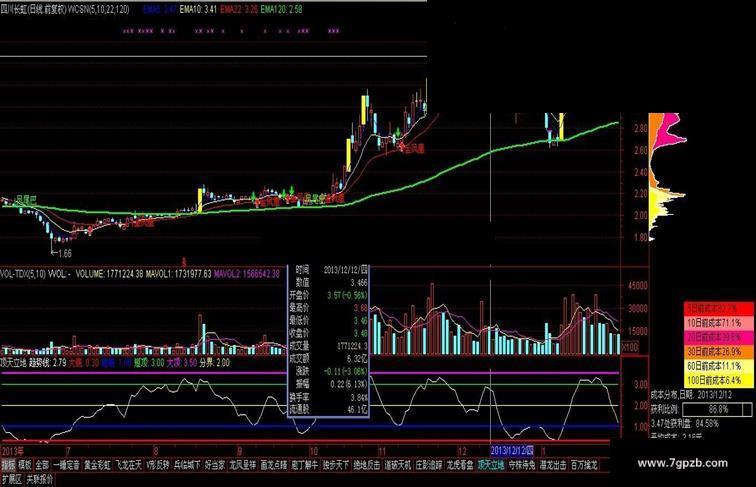The image size is (756, 487).
Task: Switch to the 黄金彩虹 indicator tab
Action: (97, 465)
